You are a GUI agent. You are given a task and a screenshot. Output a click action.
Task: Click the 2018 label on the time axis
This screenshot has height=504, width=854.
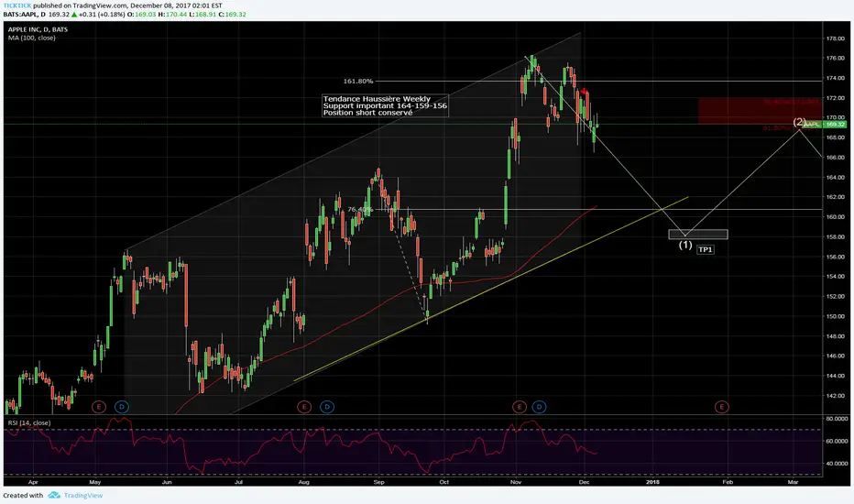(x=652, y=482)
